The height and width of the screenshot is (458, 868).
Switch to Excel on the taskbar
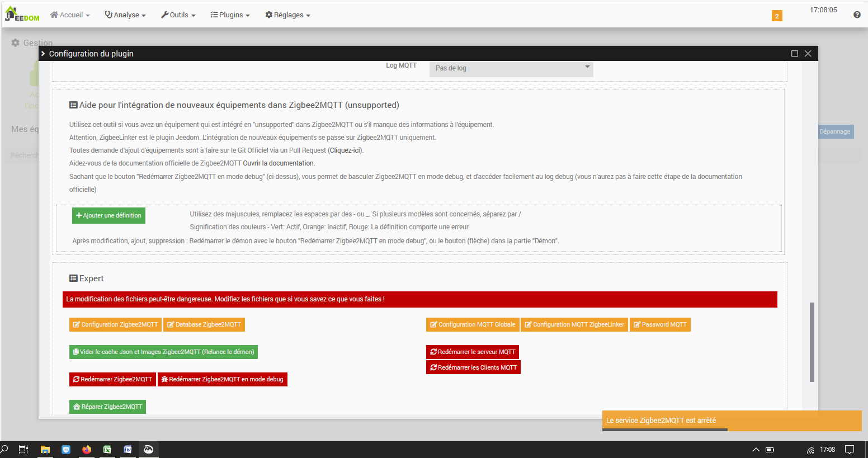tap(107, 450)
